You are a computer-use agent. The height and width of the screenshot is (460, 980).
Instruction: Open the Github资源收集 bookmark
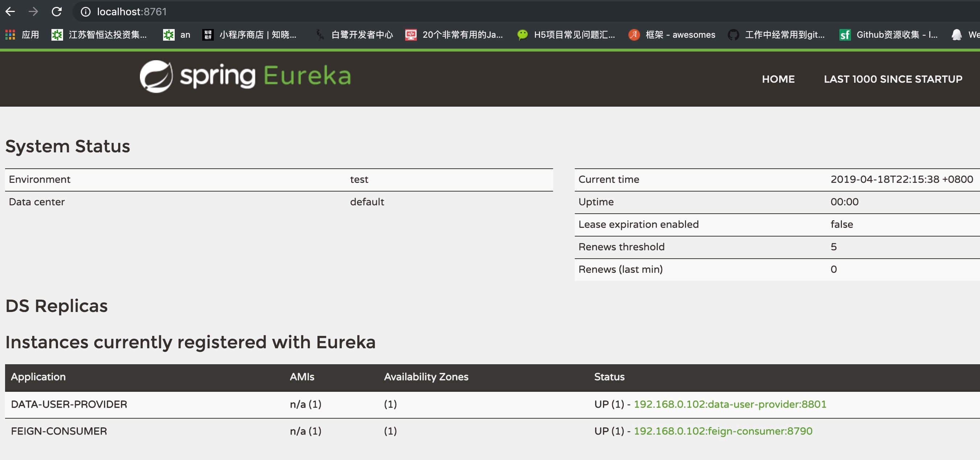tap(888, 35)
